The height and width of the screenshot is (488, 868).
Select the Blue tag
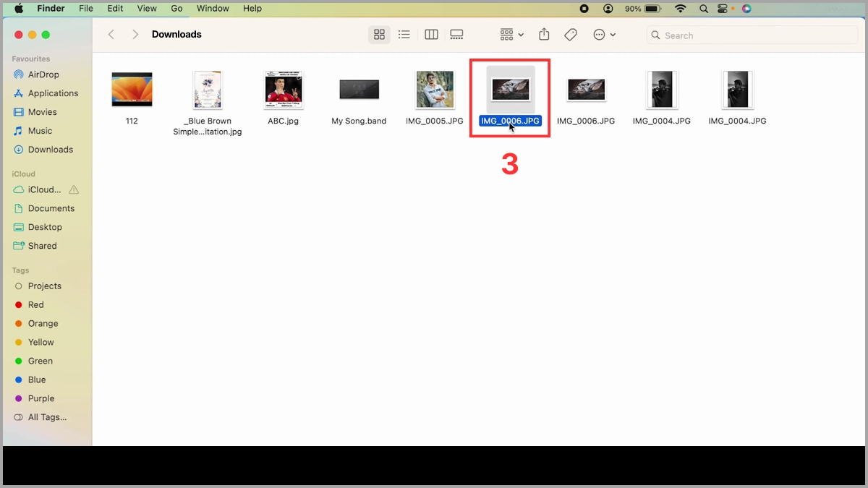coord(37,380)
